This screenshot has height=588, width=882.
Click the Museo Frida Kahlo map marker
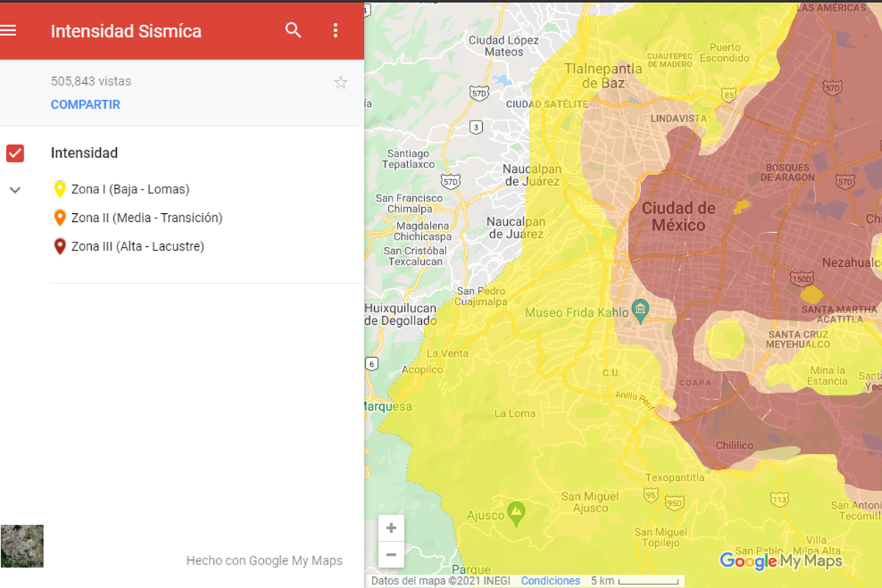640,311
